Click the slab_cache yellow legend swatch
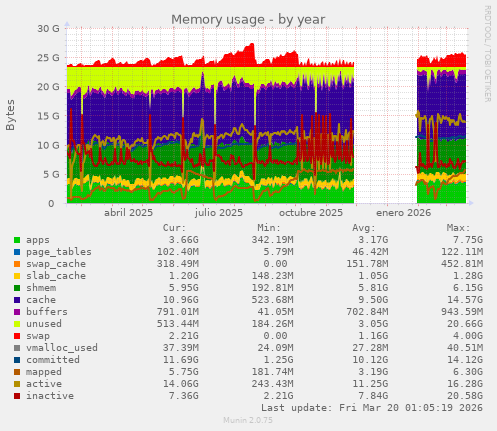This screenshot has height=431, width=497. coord(17,276)
